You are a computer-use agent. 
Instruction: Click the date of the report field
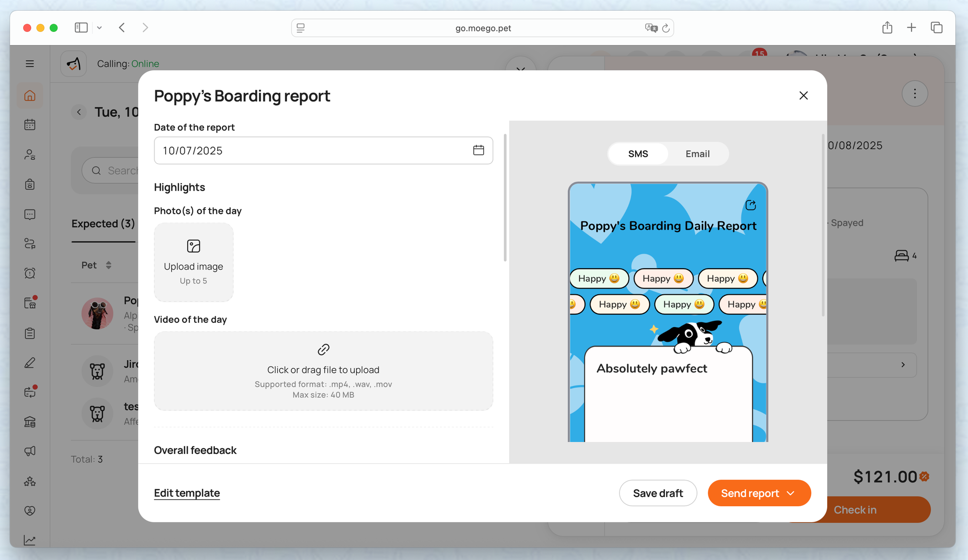click(x=310, y=151)
